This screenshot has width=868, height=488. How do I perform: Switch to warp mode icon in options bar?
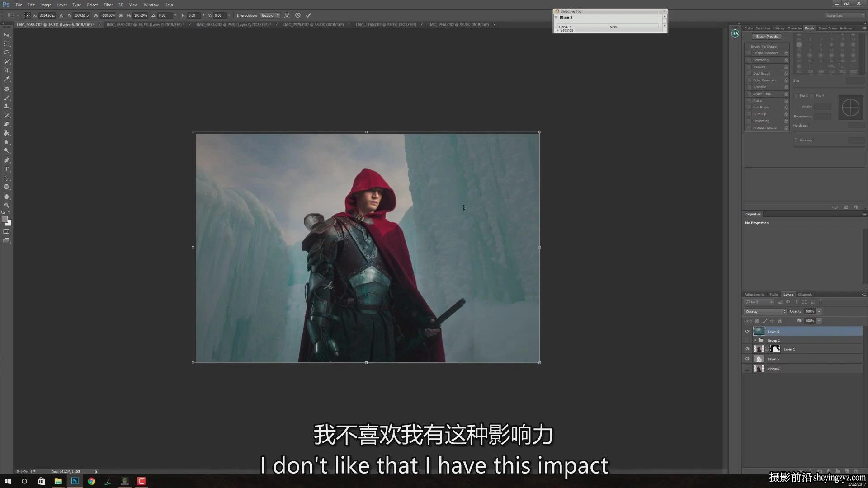point(287,15)
